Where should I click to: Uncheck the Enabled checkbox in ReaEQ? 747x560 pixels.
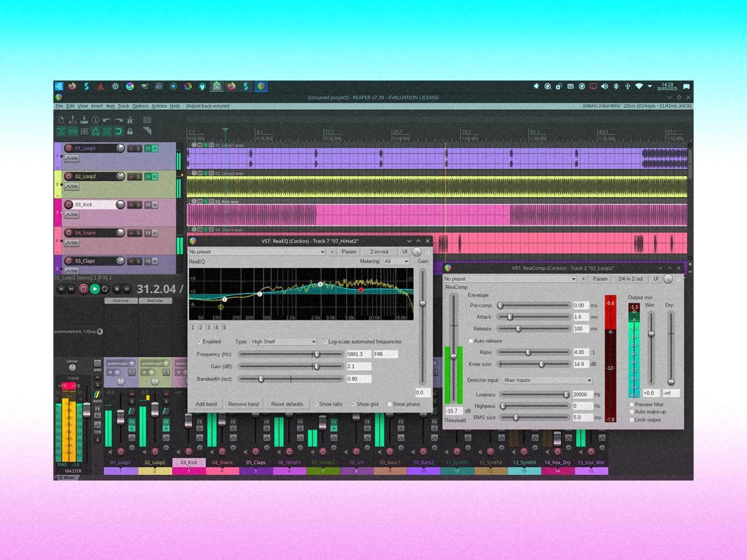pyautogui.click(x=200, y=342)
